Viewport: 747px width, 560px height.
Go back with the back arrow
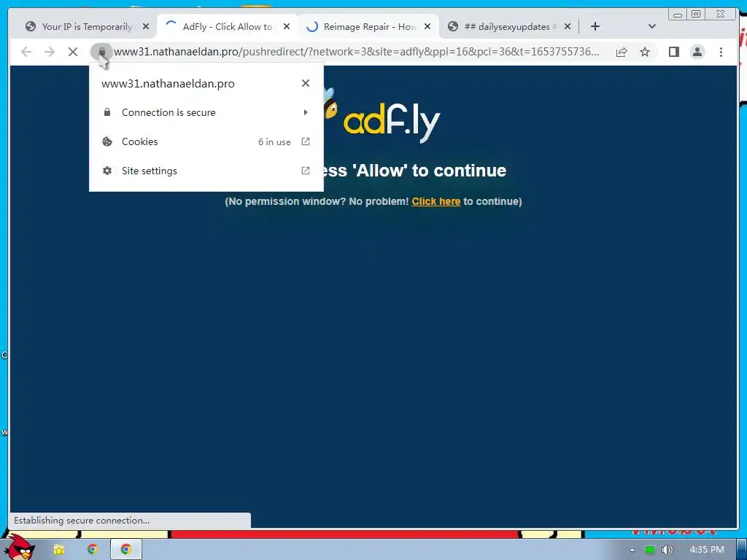click(x=26, y=52)
